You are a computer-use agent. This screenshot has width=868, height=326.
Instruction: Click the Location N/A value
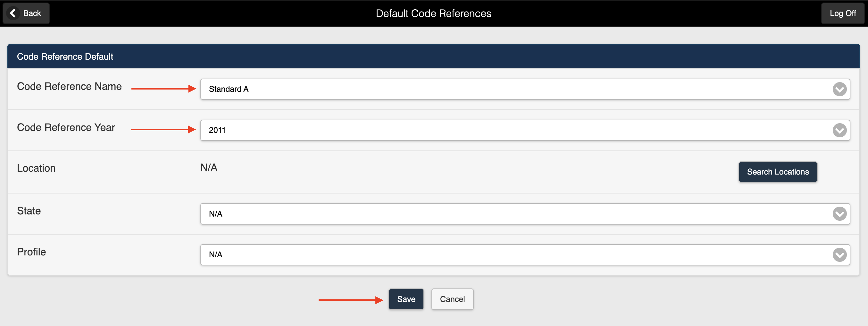pyautogui.click(x=208, y=167)
